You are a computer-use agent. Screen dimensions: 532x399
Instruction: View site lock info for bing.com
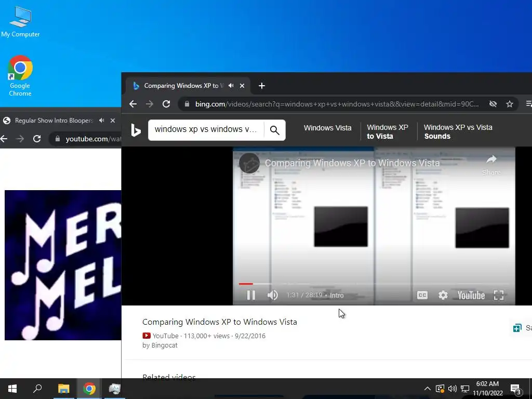tap(187, 104)
